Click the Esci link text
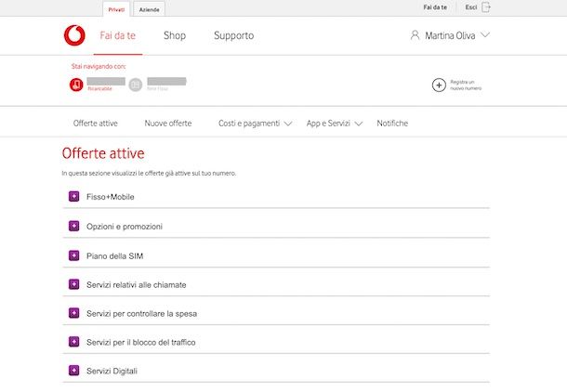The height and width of the screenshot is (392, 567). pyautogui.click(x=471, y=7)
